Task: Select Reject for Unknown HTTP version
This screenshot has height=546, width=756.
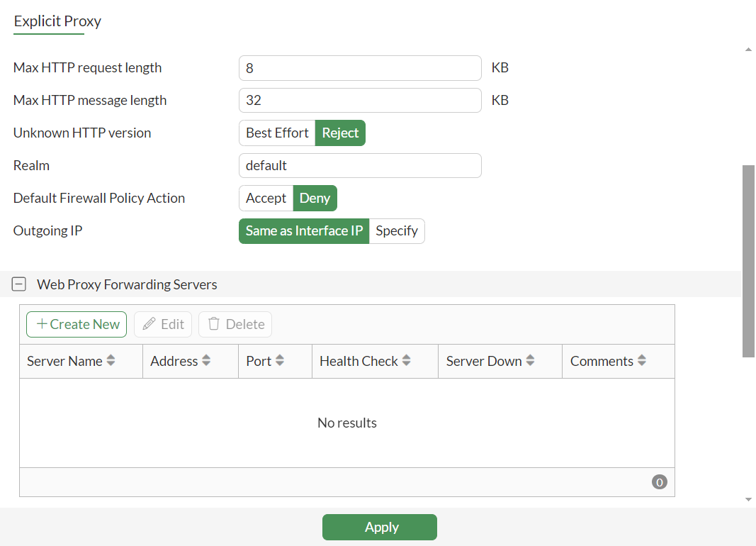Action: (340, 133)
